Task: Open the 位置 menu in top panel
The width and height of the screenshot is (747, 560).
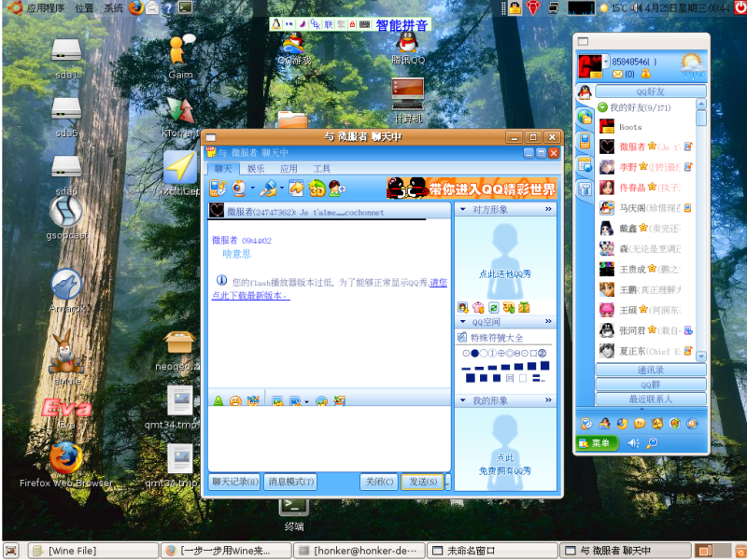Action: pos(84,7)
